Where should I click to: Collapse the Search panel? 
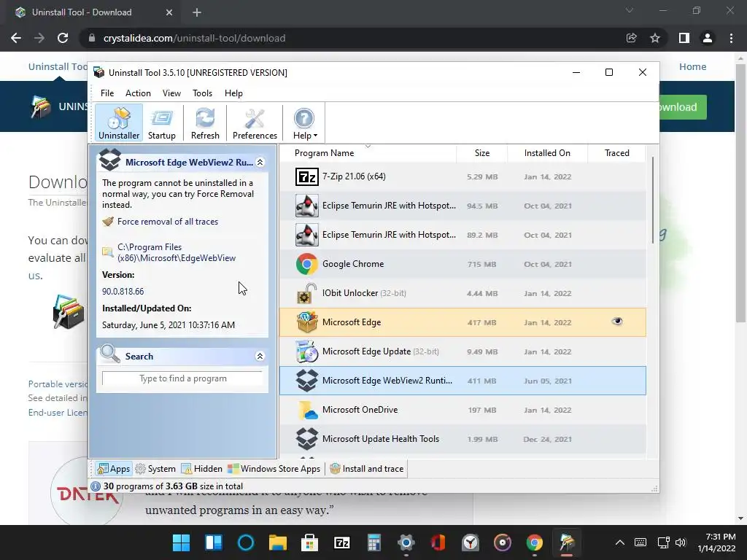[x=260, y=356]
